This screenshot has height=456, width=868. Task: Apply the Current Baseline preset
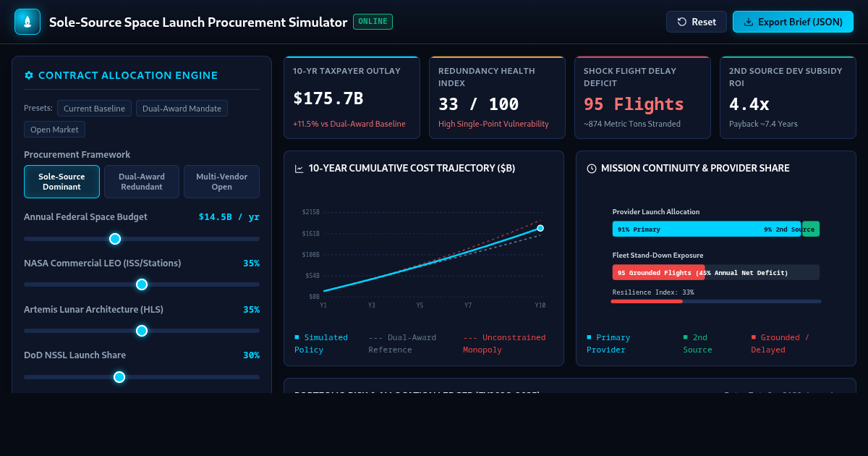(x=94, y=109)
